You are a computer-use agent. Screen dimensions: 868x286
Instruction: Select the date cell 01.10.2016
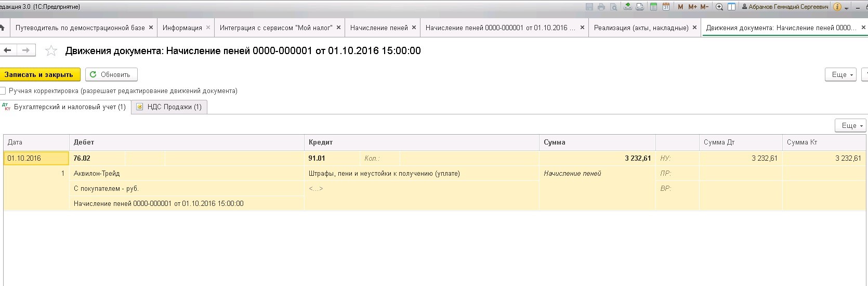[36, 158]
